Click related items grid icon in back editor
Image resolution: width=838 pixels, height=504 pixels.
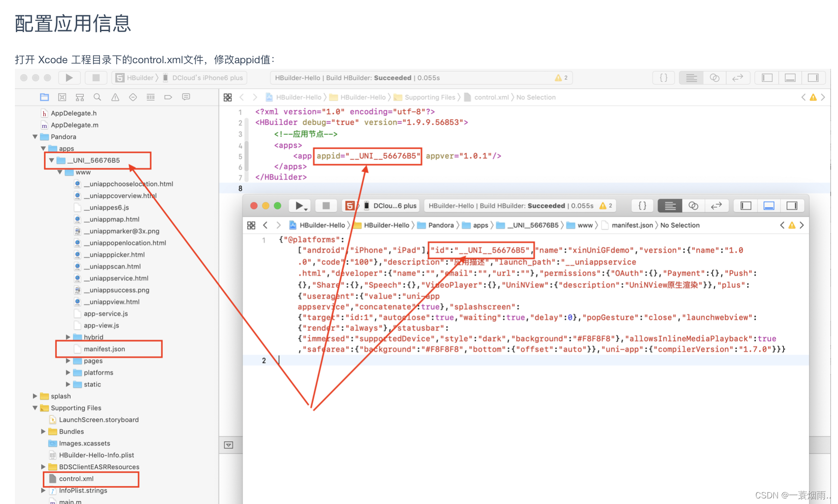(228, 97)
